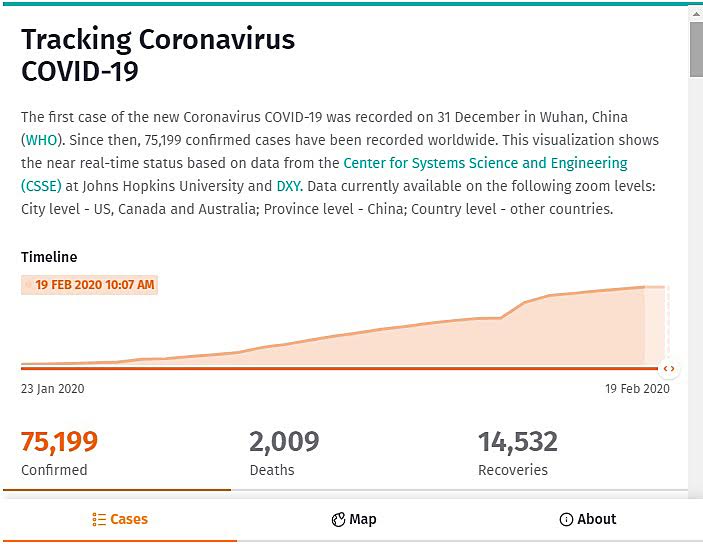The width and height of the screenshot is (703, 544).
Task: Switch to the Map tab label
Action: (x=363, y=519)
